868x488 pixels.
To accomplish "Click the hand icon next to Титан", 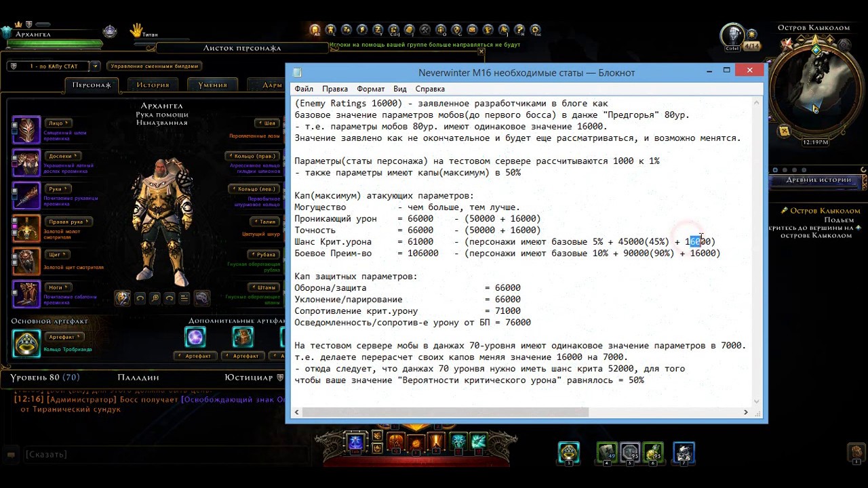I will 136,30.
